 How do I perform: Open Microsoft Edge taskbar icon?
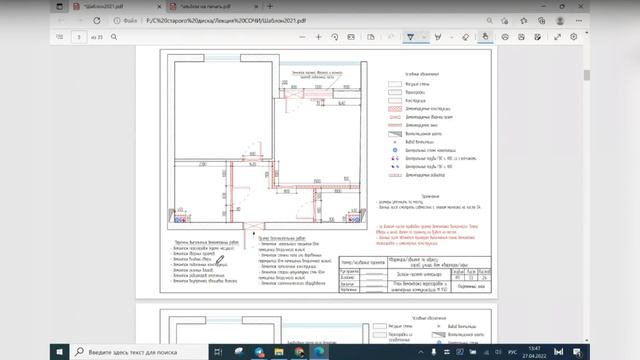(x=319, y=352)
